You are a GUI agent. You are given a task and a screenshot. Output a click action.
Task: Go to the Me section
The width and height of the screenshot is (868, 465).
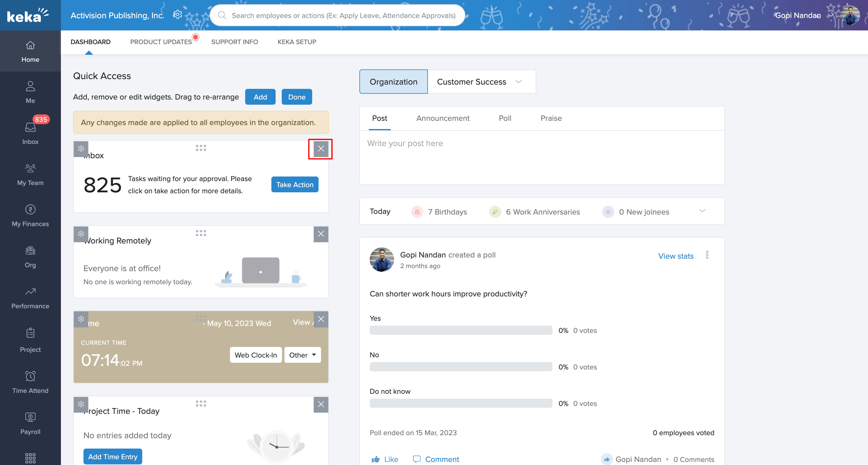30,92
